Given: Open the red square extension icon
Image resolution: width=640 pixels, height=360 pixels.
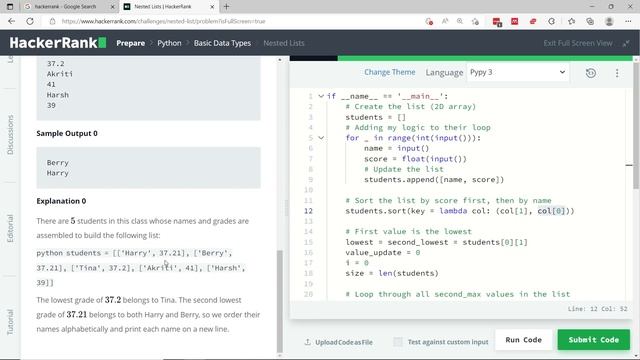Looking at the screenshot, I should 515,21.
